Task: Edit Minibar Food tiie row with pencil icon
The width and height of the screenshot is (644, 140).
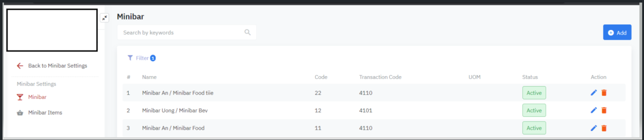Action: point(594,93)
